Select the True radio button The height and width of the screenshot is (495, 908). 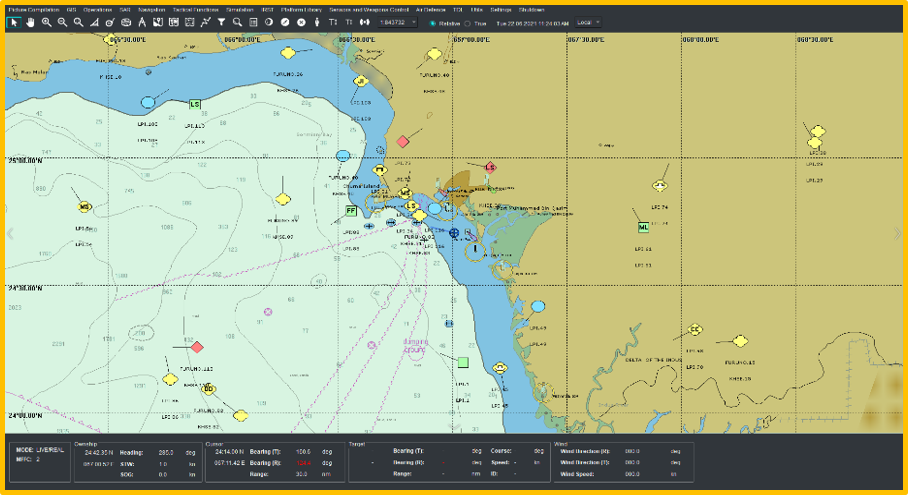tap(467, 22)
